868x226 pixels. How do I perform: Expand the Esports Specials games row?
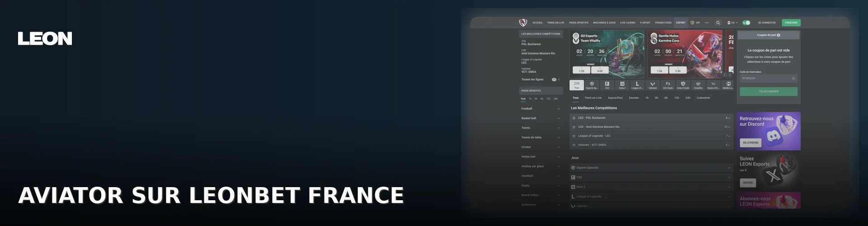[x=651, y=168]
